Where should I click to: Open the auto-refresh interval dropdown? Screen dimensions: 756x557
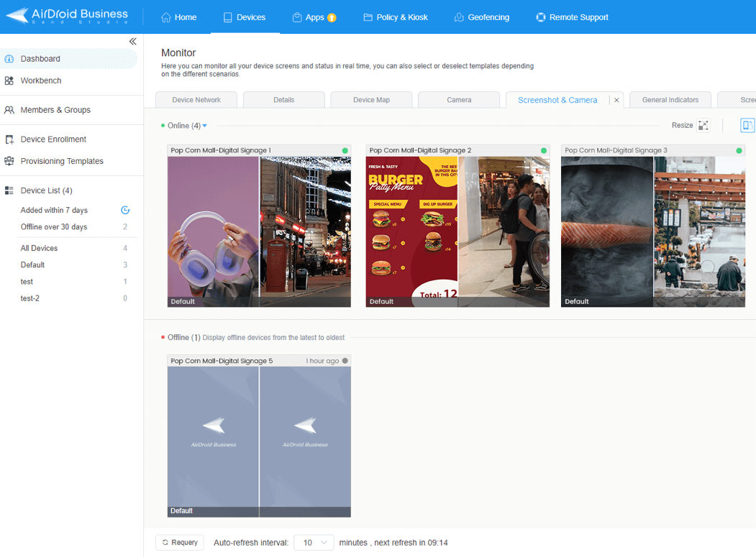click(x=314, y=543)
